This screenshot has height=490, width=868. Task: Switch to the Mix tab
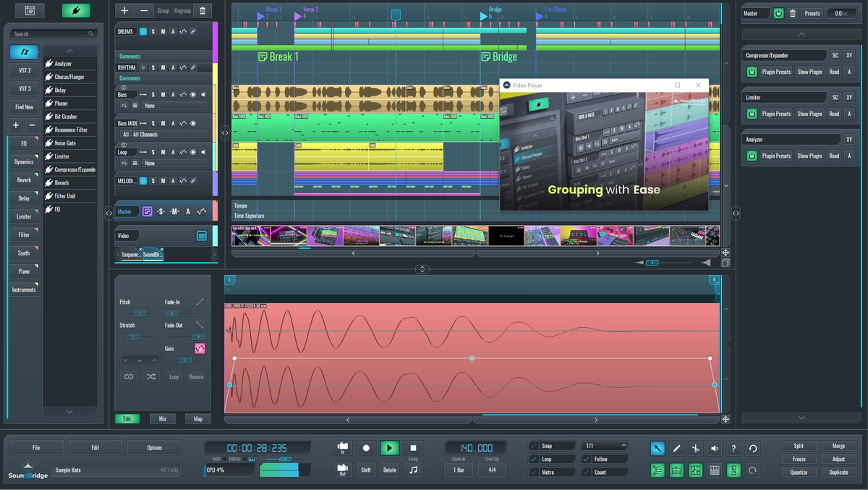163,419
